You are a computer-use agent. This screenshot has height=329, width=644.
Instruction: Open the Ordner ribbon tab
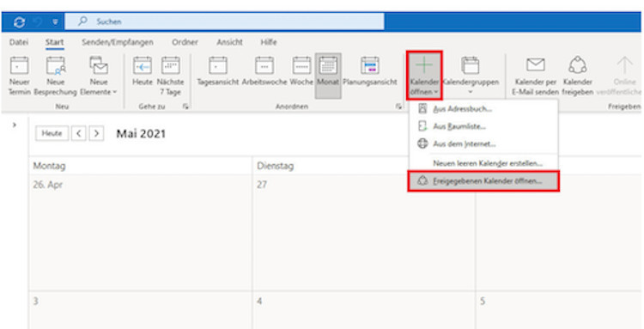click(x=185, y=42)
